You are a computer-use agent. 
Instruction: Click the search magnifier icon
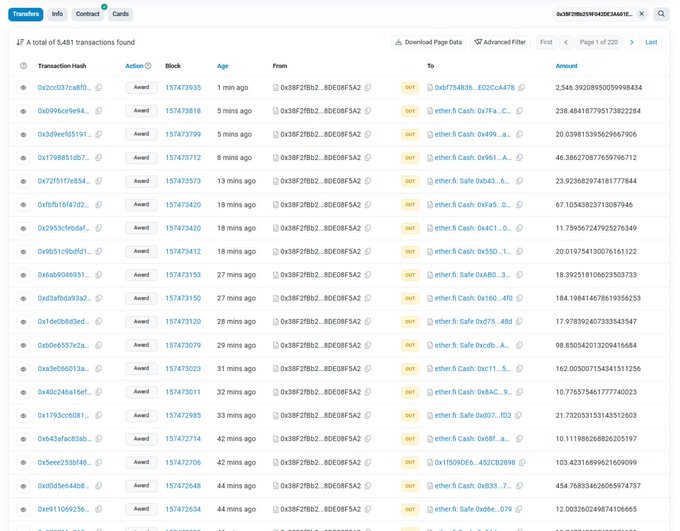pos(661,14)
